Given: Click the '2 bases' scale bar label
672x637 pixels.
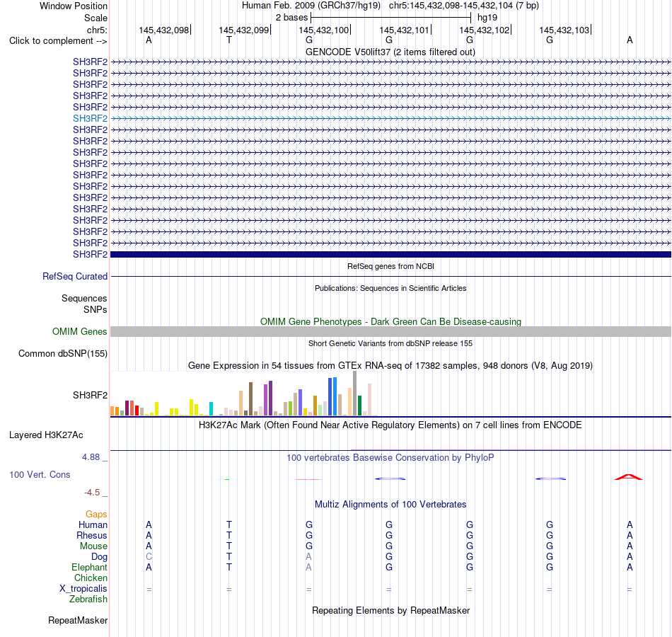Looking at the screenshot, I should [291, 18].
